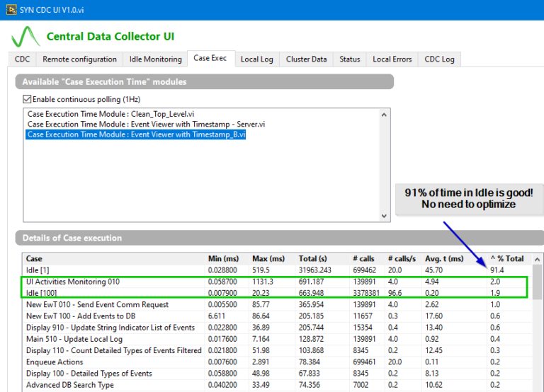Toggle Enable continuous polling checkbox

tap(28, 99)
